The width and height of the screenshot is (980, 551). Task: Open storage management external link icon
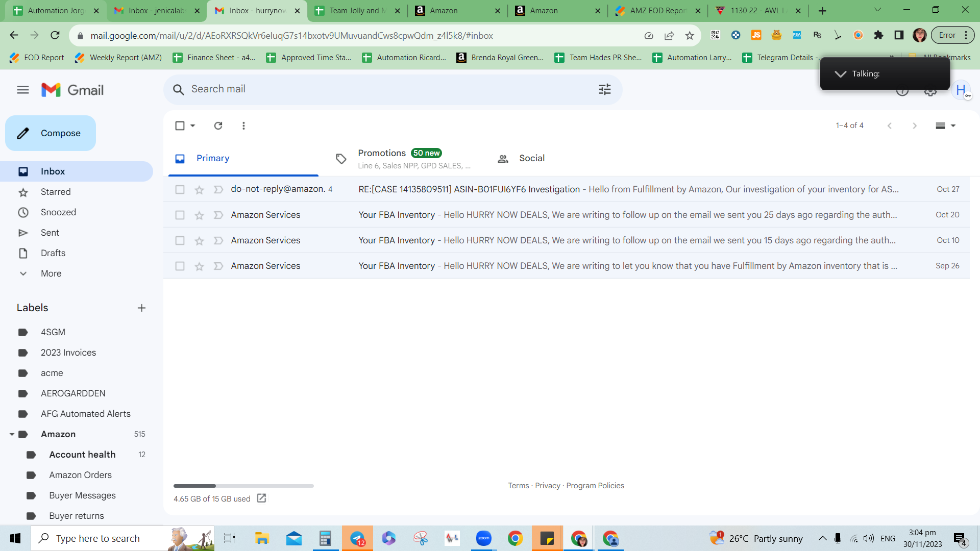(x=261, y=498)
